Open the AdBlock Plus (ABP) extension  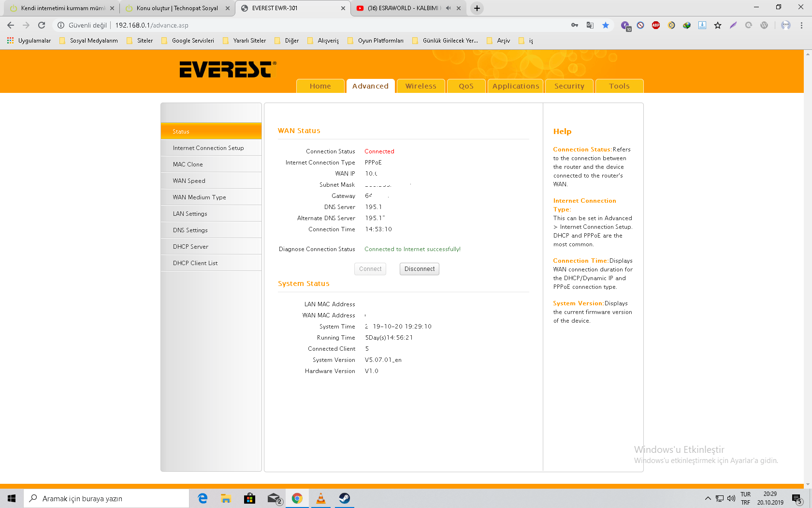[x=656, y=25]
